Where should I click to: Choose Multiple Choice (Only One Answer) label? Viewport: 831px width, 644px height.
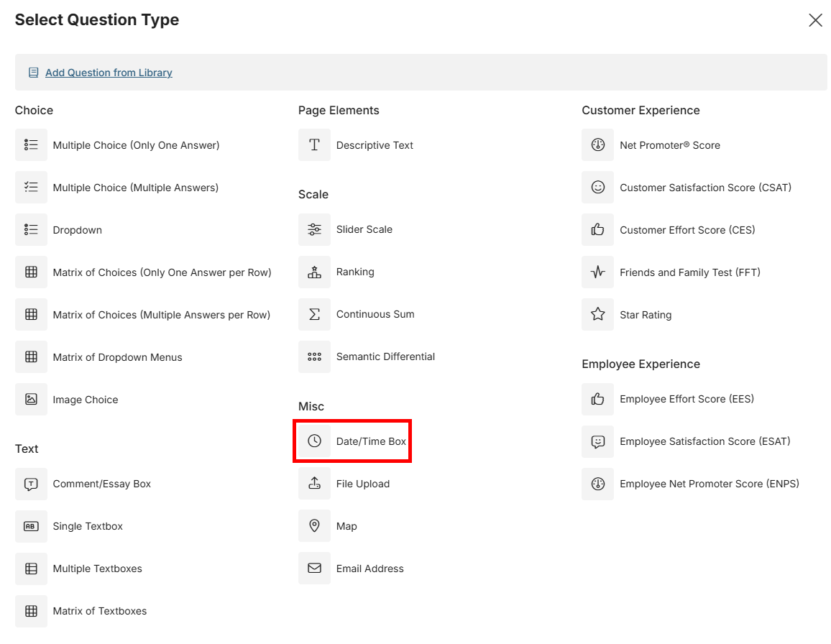click(136, 145)
